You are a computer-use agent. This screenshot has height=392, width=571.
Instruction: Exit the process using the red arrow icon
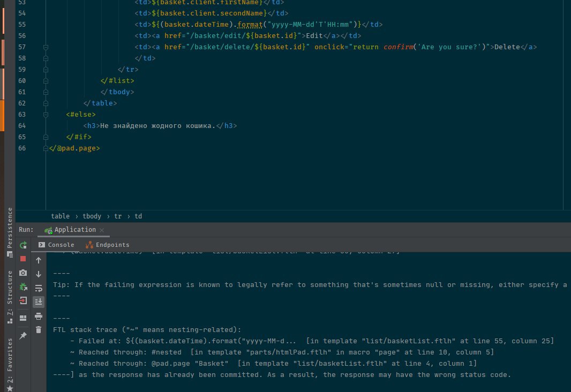tap(23, 300)
